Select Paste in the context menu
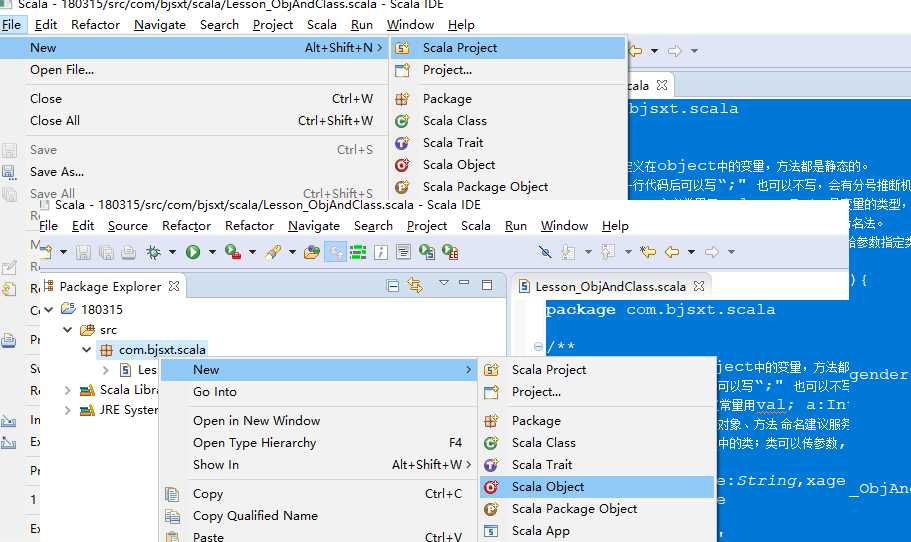The image size is (911, 542). [x=318, y=536]
